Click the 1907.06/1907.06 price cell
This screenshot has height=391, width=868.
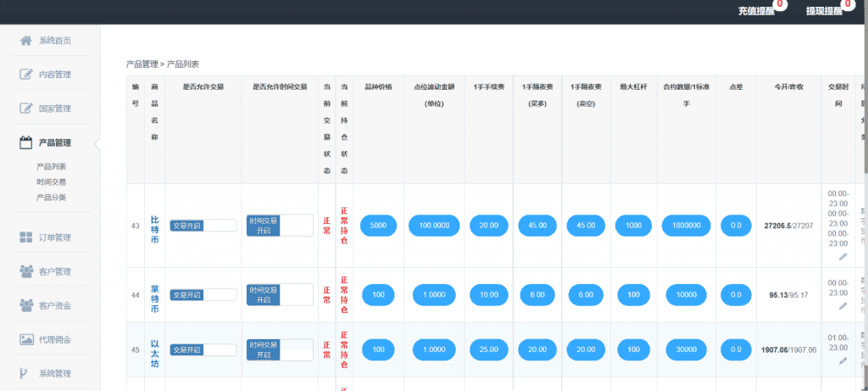(x=789, y=350)
